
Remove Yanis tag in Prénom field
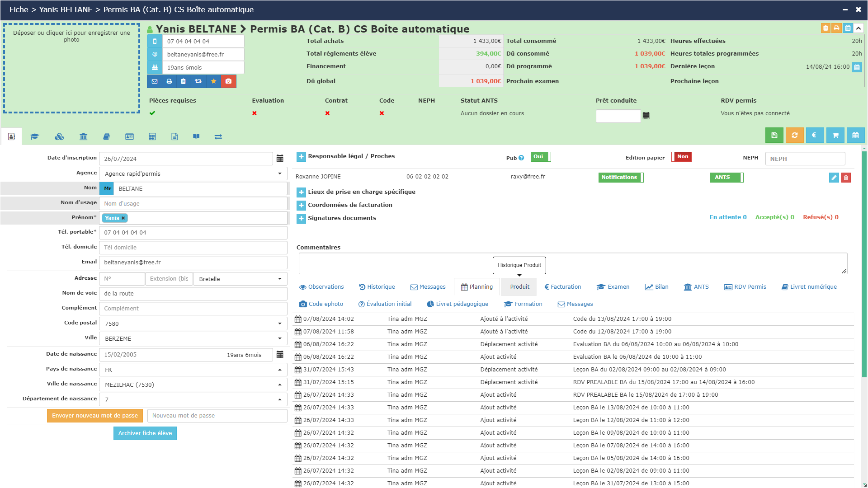pyautogui.click(x=123, y=218)
